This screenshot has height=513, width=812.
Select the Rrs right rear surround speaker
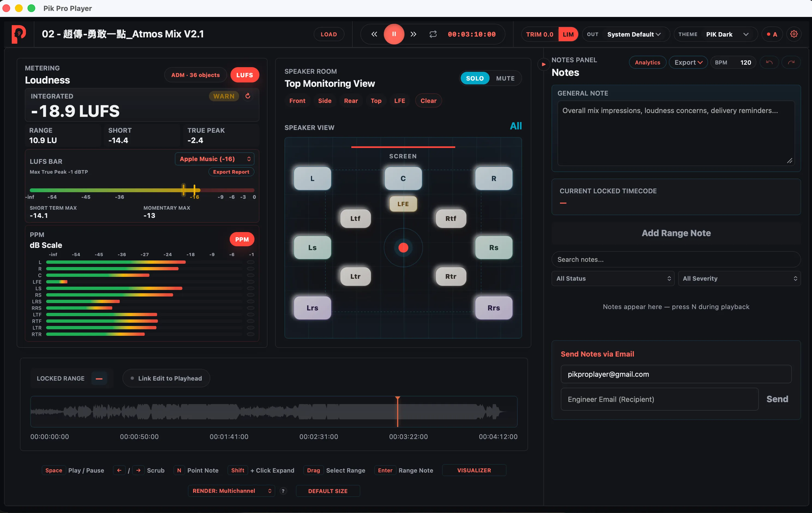pyautogui.click(x=494, y=308)
